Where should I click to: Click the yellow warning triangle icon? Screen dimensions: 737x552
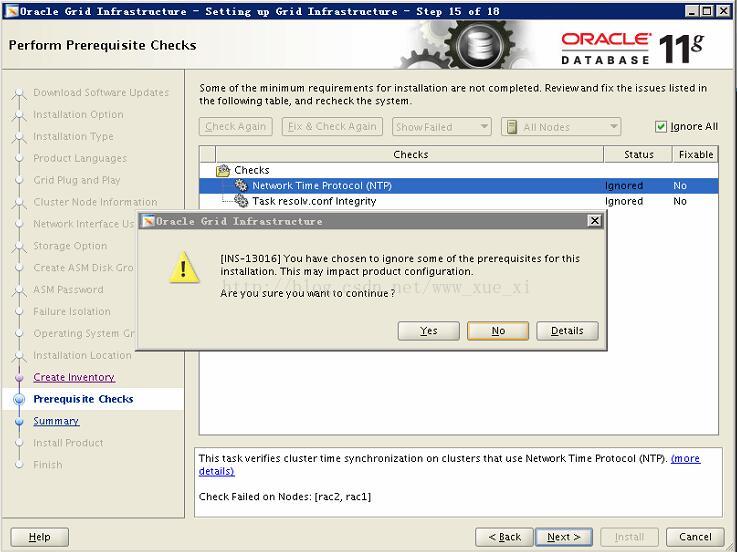[x=184, y=268]
